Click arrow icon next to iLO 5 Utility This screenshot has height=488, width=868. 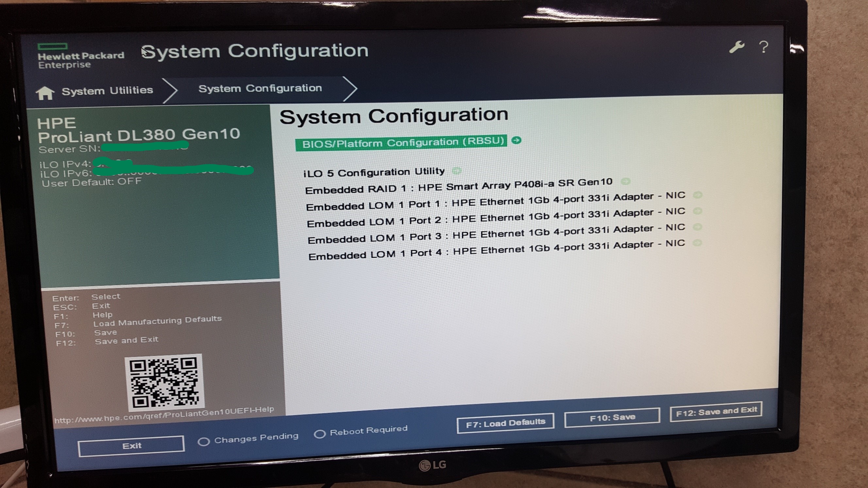pyautogui.click(x=457, y=171)
